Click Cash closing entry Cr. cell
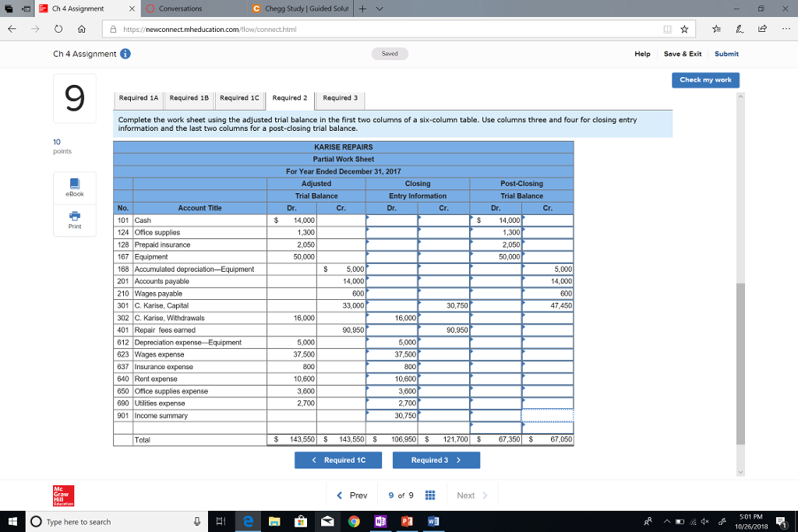The width and height of the screenshot is (798, 532). coord(443,220)
